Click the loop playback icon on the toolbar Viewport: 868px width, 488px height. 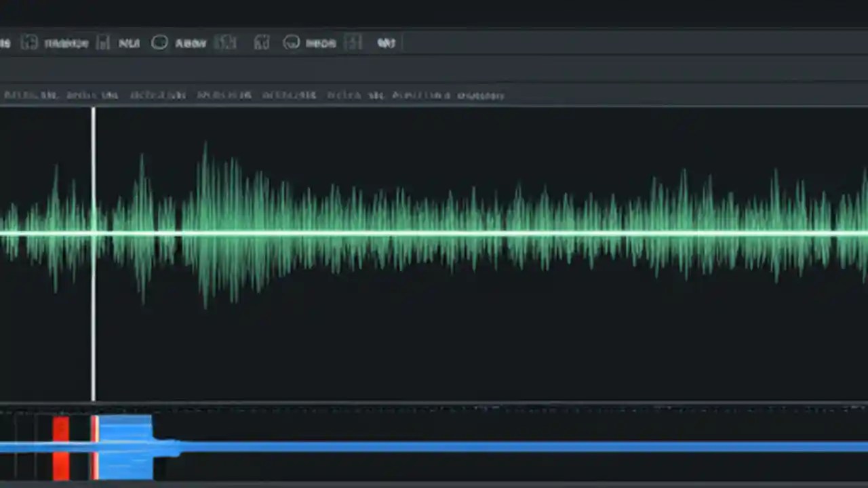click(292, 43)
